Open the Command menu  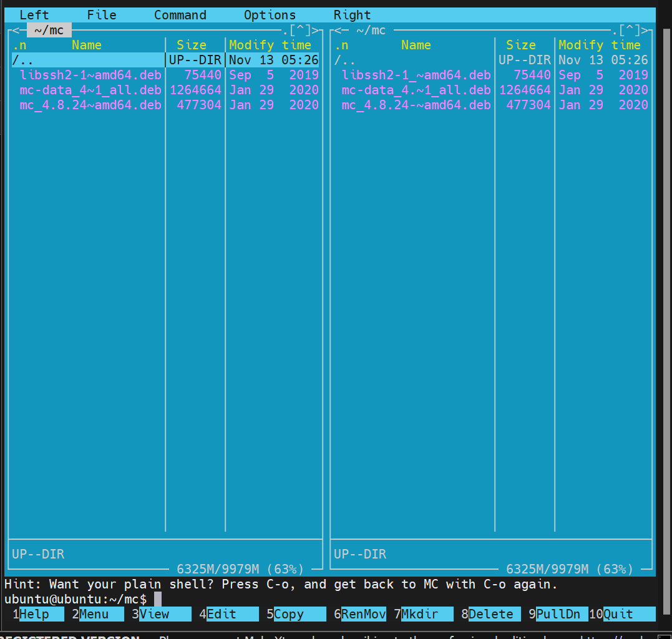(x=180, y=15)
